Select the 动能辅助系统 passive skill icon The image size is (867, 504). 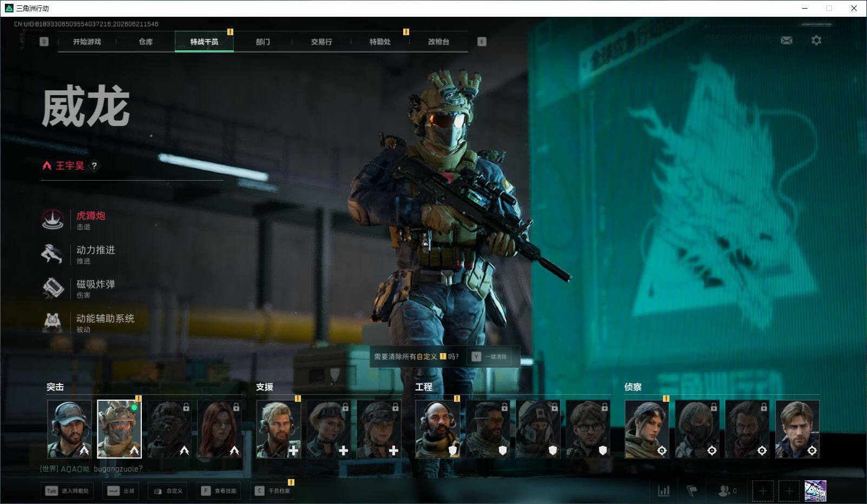[x=53, y=322]
